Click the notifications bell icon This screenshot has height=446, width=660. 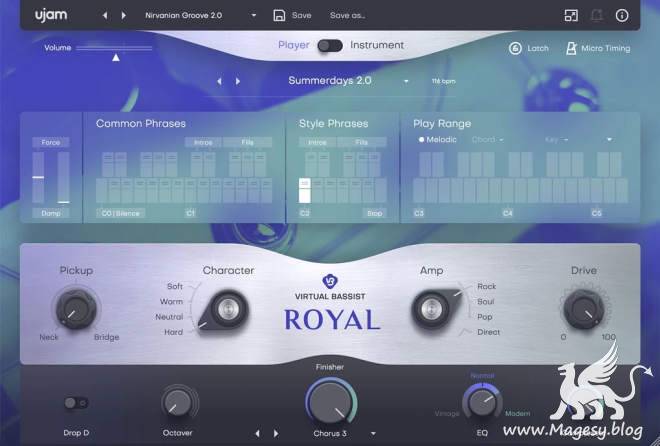tap(596, 16)
